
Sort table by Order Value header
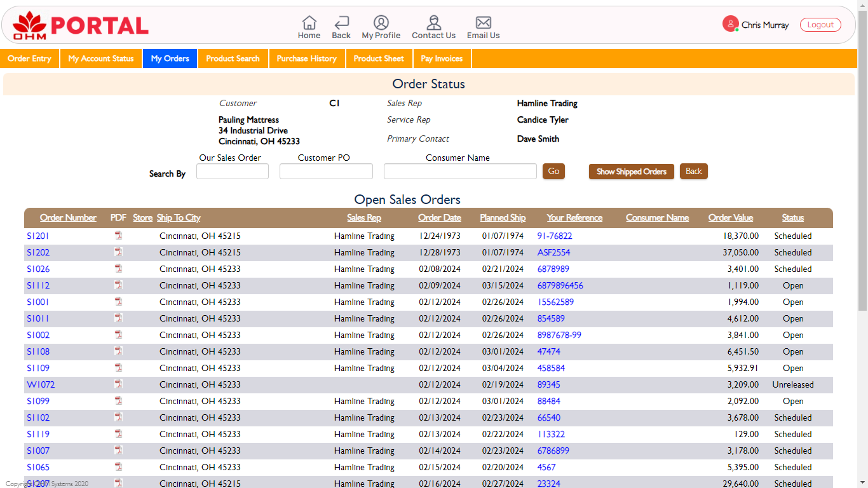pyautogui.click(x=730, y=217)
